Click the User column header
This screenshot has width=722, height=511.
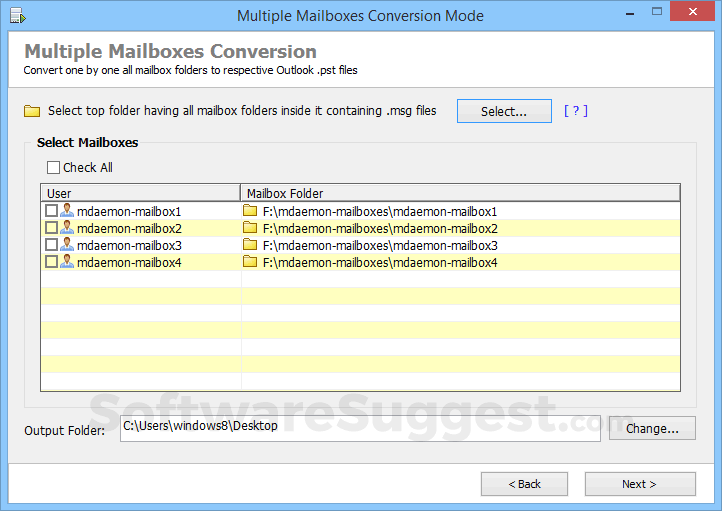(140, 193)
